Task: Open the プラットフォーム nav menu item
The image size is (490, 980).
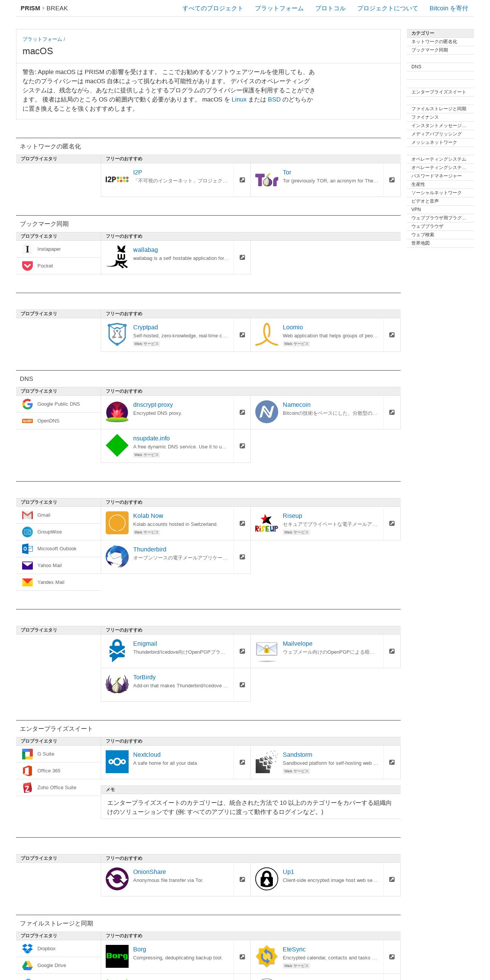Action: pos(279,8)
